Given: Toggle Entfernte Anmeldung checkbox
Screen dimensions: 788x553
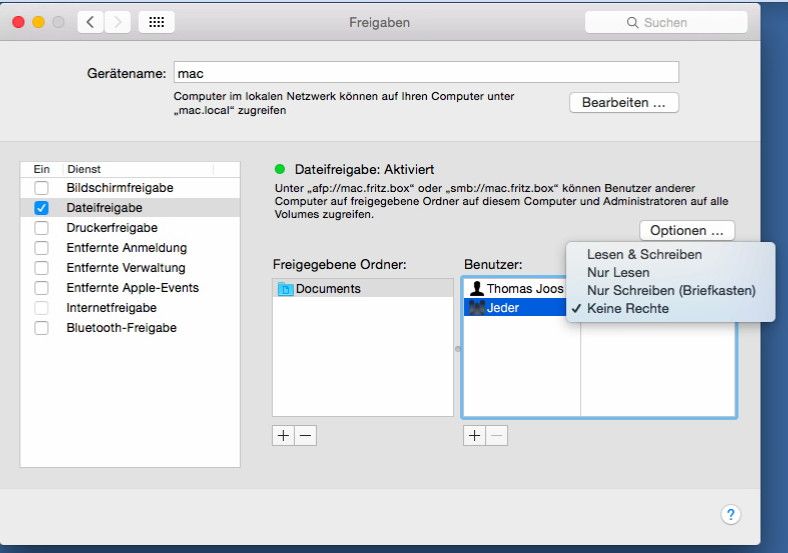Looking at the screenshot, I should (x=41, y=248).
